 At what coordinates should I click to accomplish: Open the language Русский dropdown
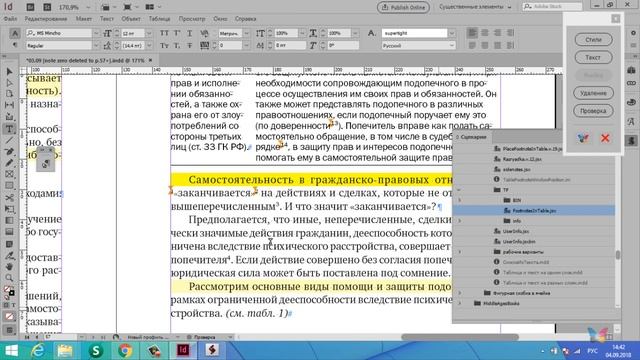click(451, 46)
